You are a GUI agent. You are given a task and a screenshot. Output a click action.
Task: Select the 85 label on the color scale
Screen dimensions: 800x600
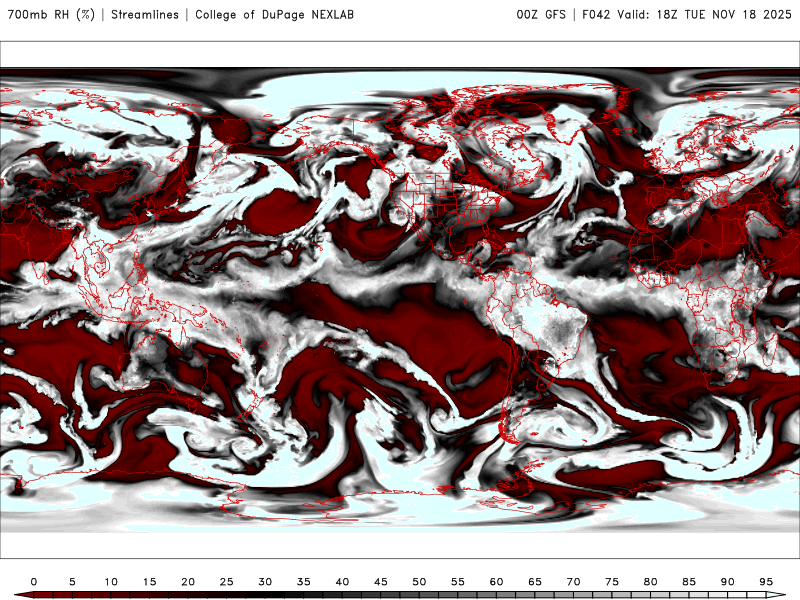[689, 582]
